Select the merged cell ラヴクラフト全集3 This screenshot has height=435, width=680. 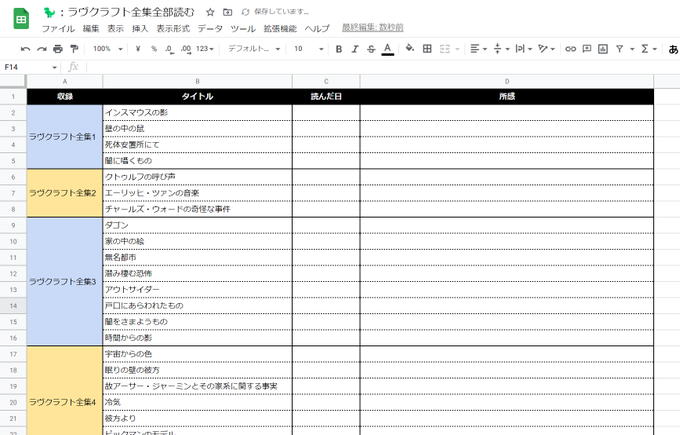point(65,281)
